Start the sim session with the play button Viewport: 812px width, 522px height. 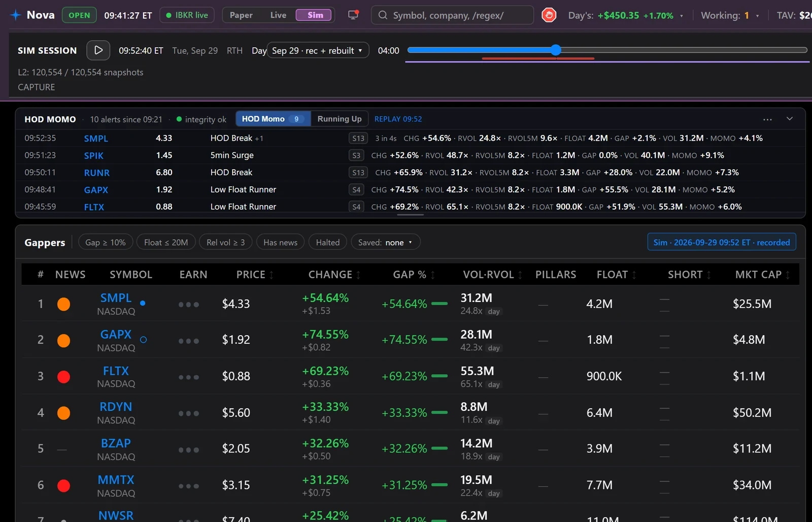coord(98,50)
